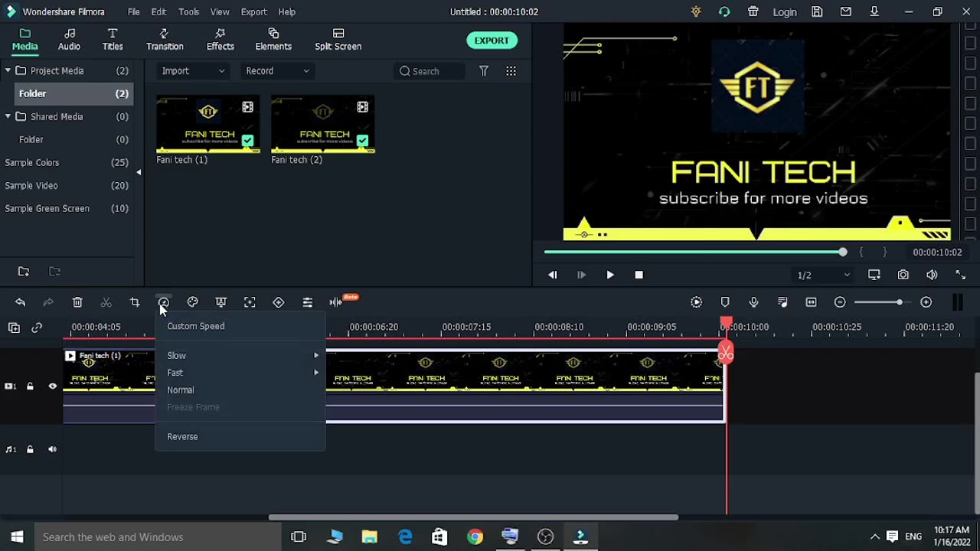Select Reverse from speed menu

(182, 436)
